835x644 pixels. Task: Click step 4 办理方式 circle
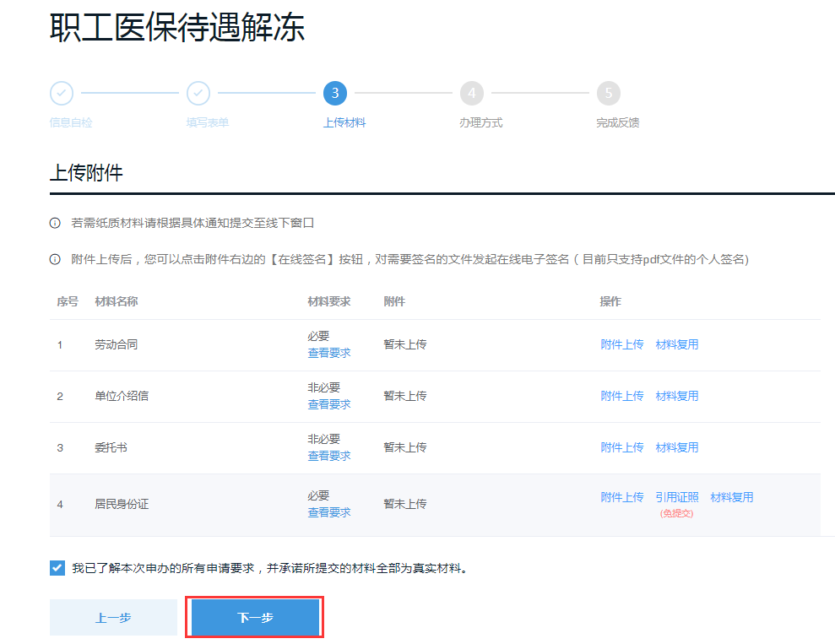pos(472,93)
